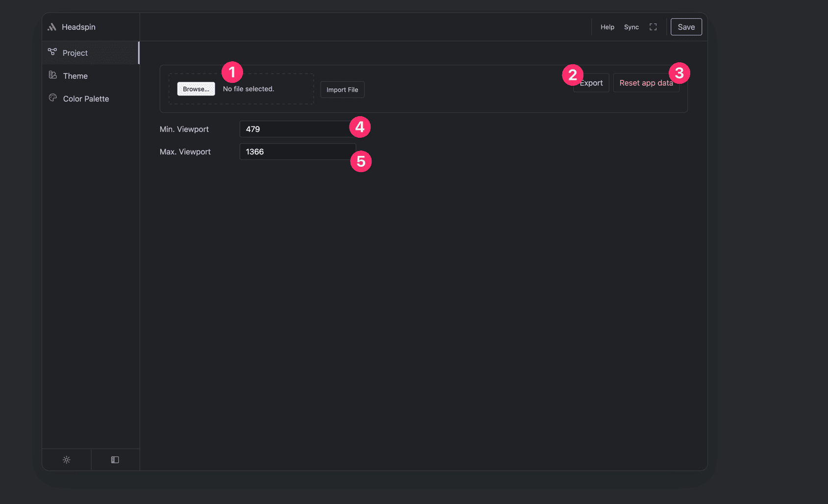Click the Max. Viewport input showing 1366
The width and height of the screenshot is (828, 504).
pos(294,151)
